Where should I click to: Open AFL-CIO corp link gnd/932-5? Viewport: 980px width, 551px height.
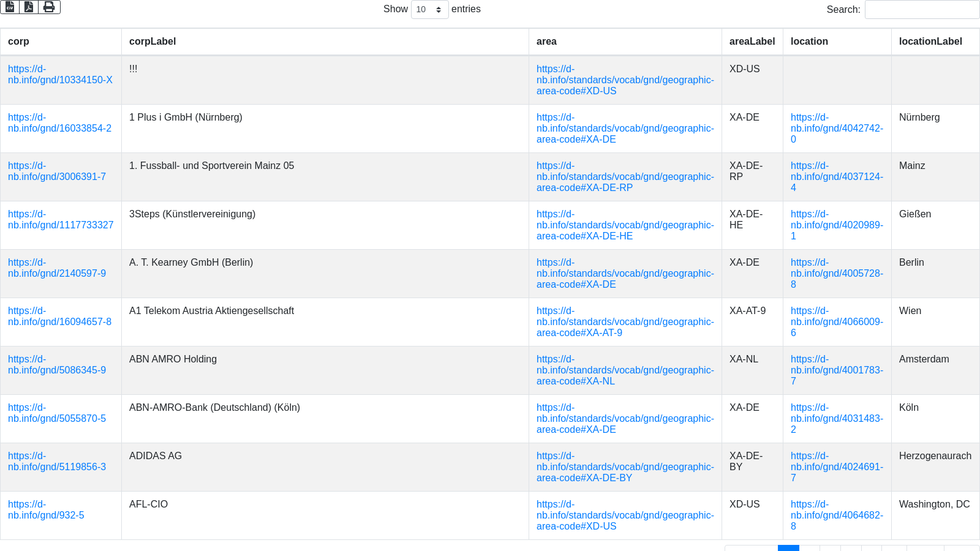[46, 510]
